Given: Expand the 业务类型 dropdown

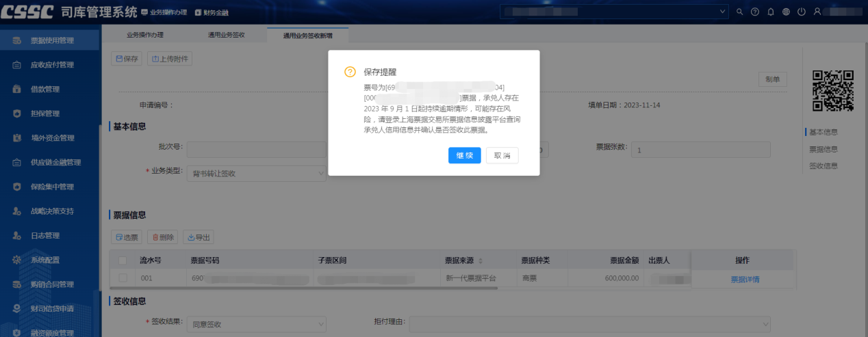Looking at the screenshot, I should click(x=320, y=174).
